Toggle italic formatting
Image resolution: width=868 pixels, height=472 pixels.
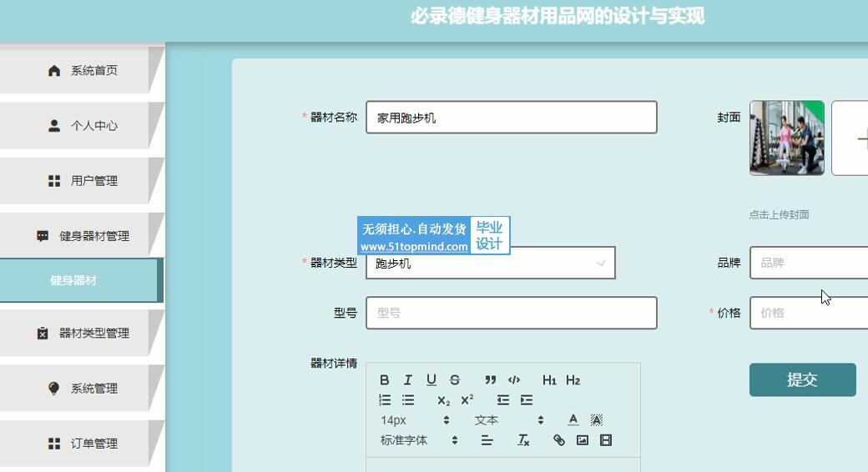[408, 380]
